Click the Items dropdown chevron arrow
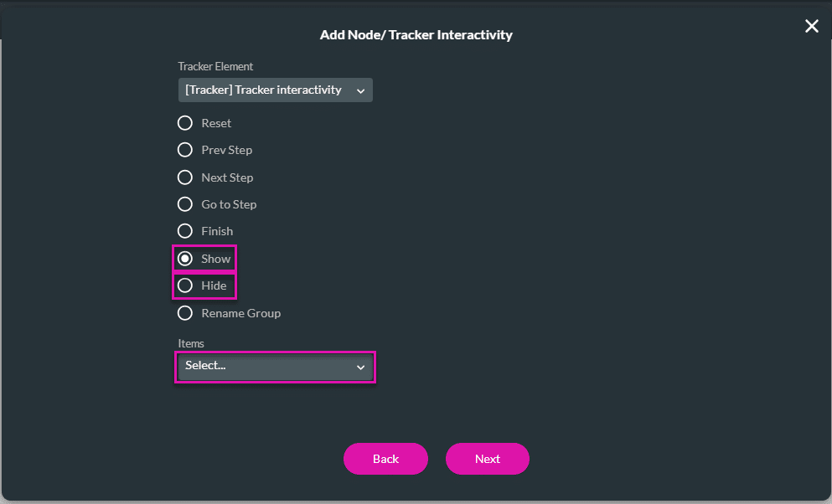Screen dimensions: 832x504 360,367
